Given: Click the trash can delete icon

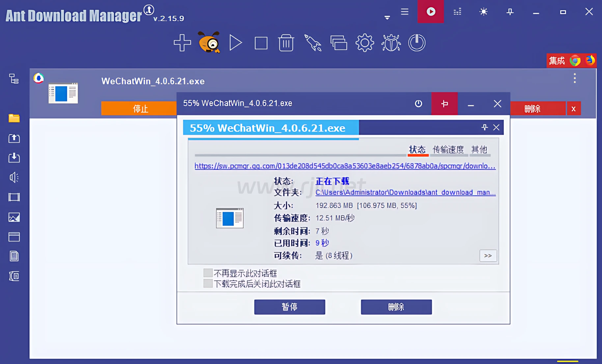Looking at the screenshot, I should (x=286, y=43).
